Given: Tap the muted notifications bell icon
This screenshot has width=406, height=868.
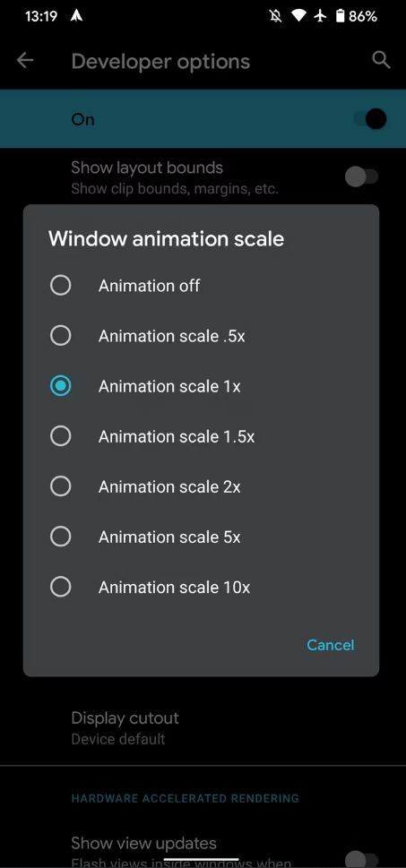Looking at the screenshot, I should pos(275,16).
